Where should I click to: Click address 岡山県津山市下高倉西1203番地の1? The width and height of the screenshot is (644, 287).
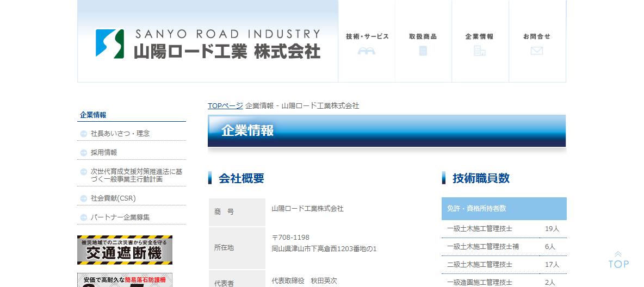click(x=324, y=249)
